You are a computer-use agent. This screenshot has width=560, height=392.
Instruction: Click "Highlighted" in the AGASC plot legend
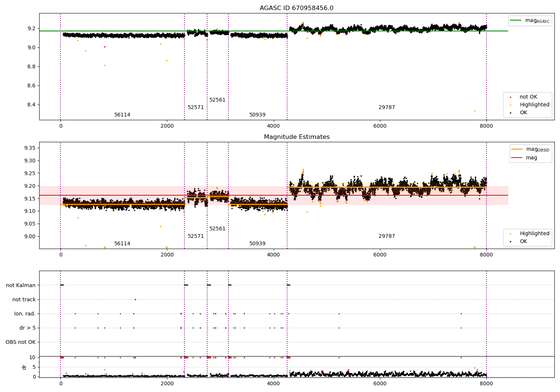point(535,105)
